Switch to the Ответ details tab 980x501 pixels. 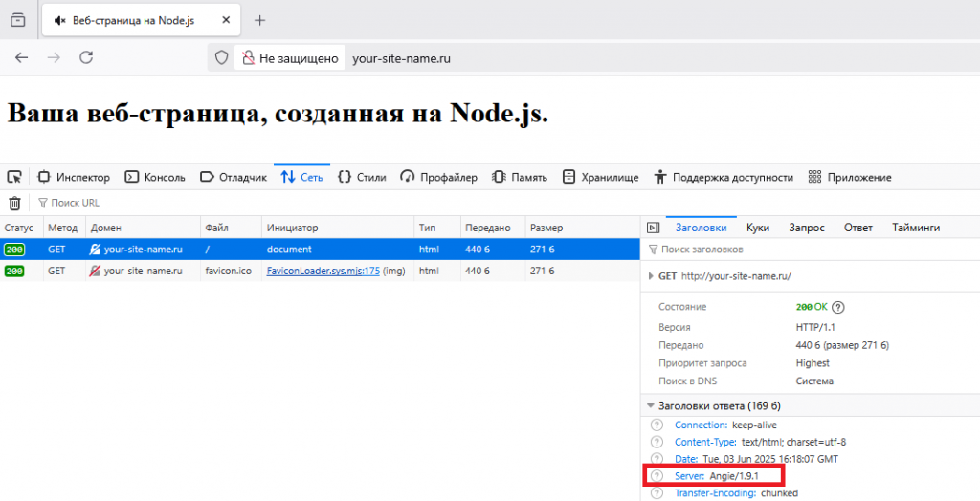[x=858, y=228]
